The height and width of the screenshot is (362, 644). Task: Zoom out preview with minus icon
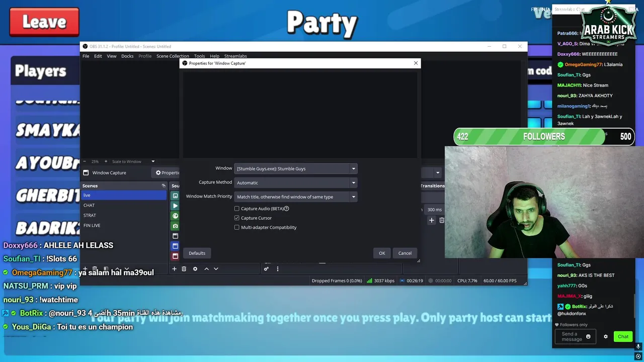click(x=85, y=161)
